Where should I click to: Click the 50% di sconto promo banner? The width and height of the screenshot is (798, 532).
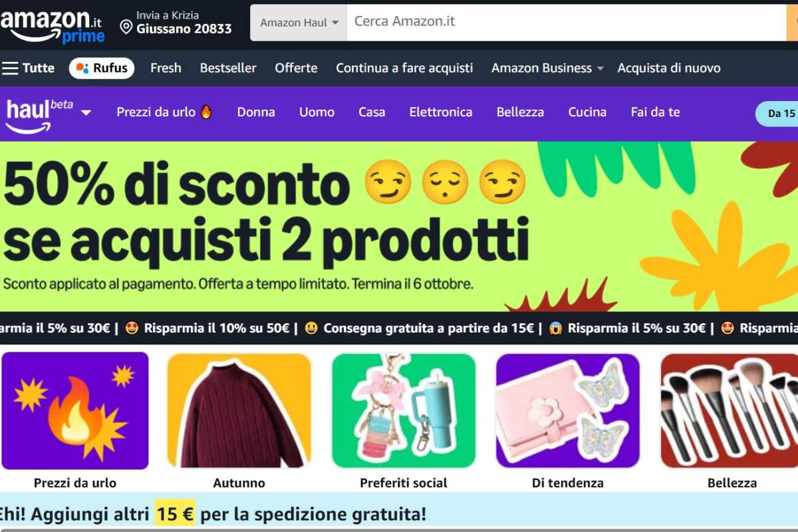(399, 226)
